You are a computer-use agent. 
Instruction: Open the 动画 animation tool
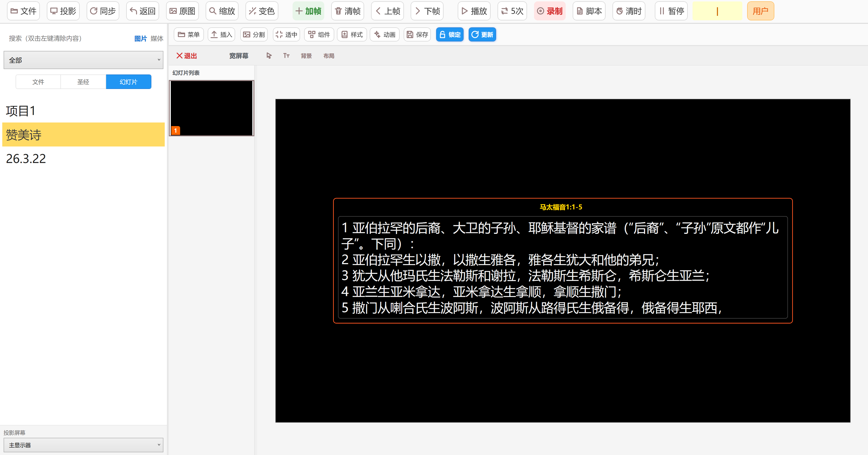point(384,34)
